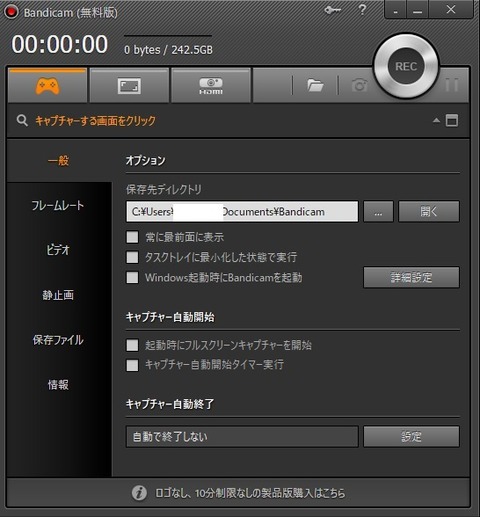Image resolution: width=480 pixels, height=517 pixels.
Task: Click the window mode icon beside the arrow
Action: tap(452, 120)
